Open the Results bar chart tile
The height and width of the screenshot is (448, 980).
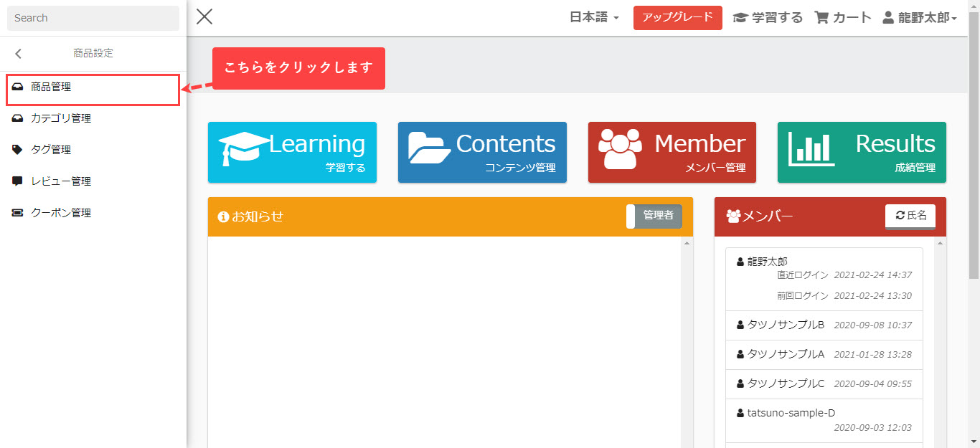861,152
